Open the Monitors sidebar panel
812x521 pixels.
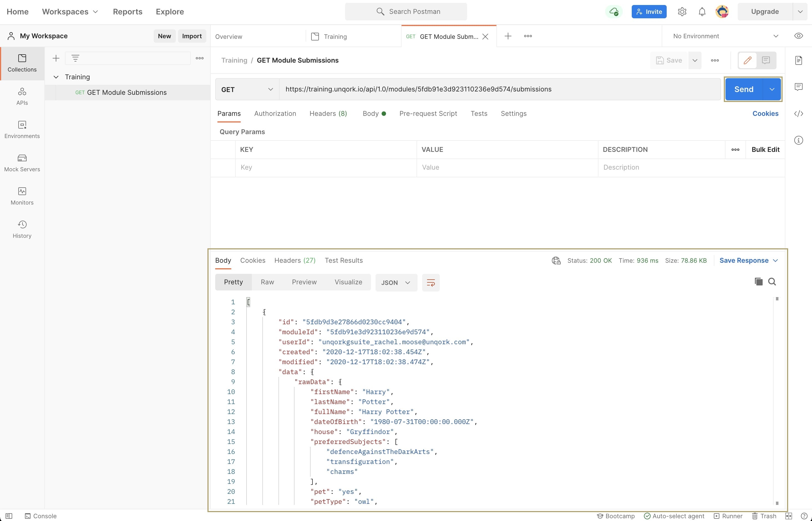coord(22,196)
